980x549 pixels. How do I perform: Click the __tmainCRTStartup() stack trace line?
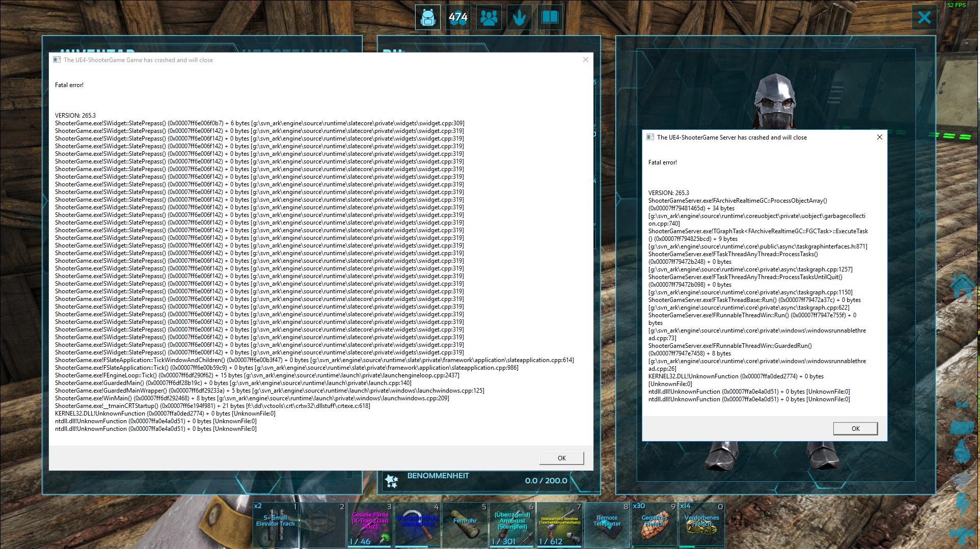(213, 406)
